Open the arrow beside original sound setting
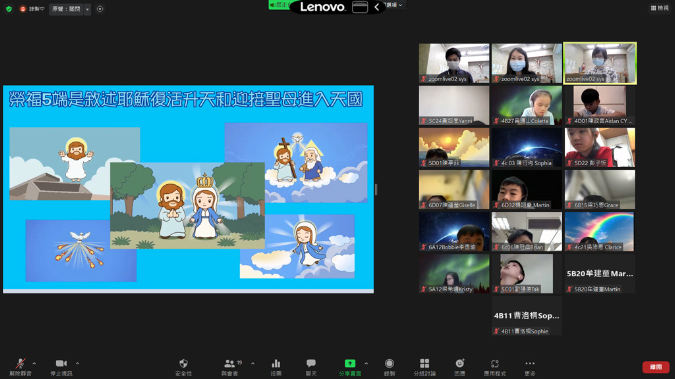Viewport: 675px width, 379px height. pos(87,9)
